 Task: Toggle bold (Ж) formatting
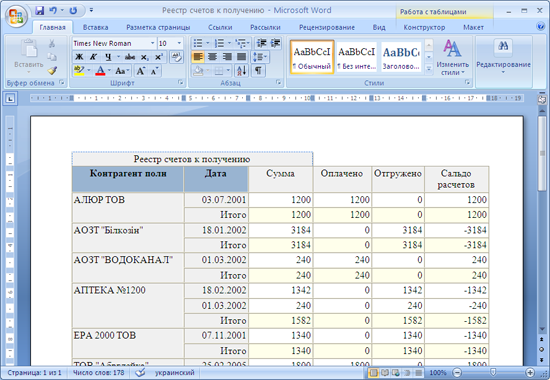pos(79,57)
